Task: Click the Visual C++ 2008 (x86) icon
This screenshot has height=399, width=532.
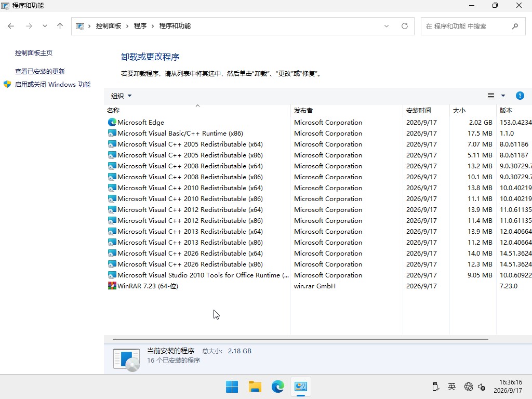Action: (112, 177)
